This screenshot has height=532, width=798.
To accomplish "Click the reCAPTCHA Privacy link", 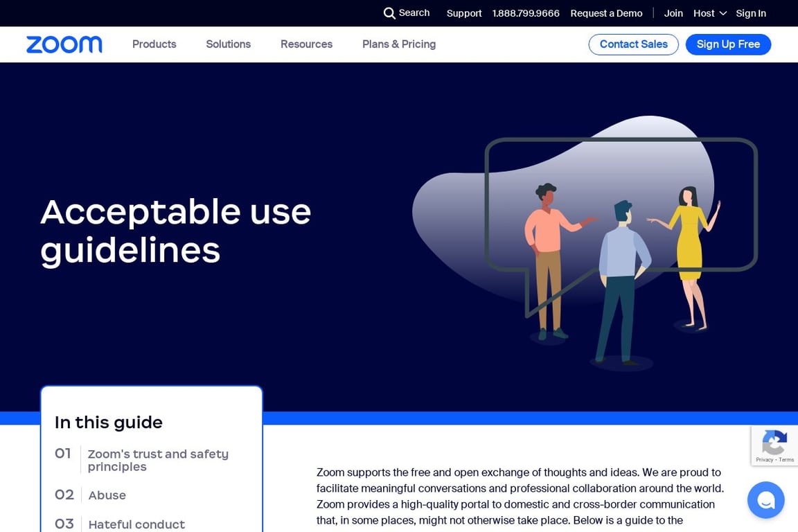I will click(x=765, y=460).
